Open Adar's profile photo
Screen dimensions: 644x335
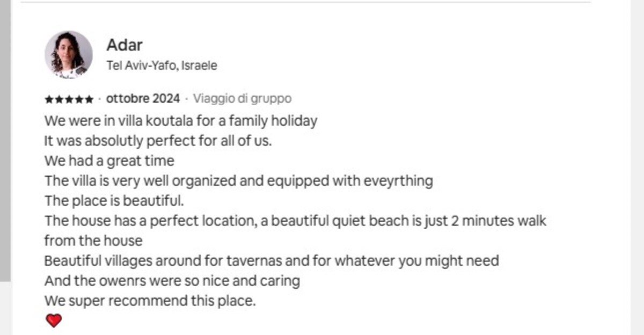point(68,55)
